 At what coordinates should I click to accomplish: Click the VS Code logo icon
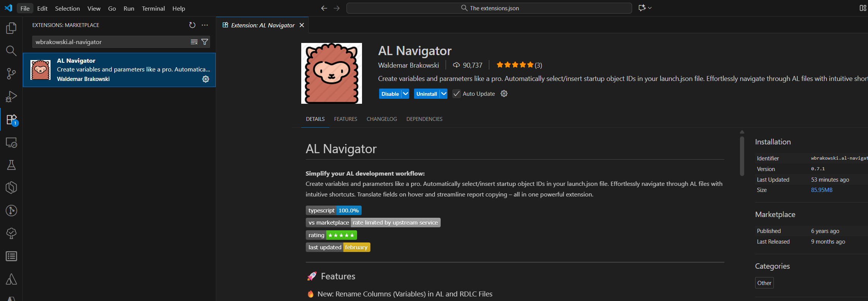8,8
